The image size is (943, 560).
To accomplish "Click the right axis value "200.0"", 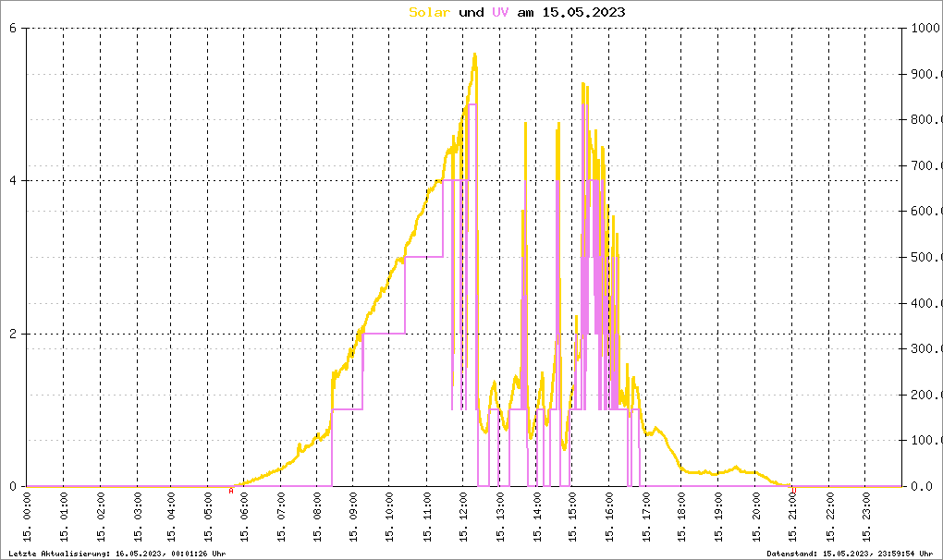I will coord(925,395).
